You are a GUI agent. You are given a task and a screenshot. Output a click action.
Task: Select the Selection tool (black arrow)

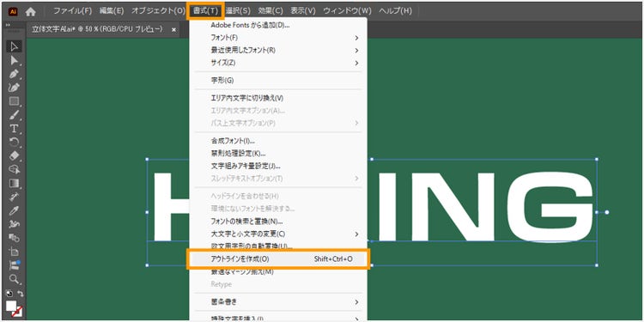point(15,46)
